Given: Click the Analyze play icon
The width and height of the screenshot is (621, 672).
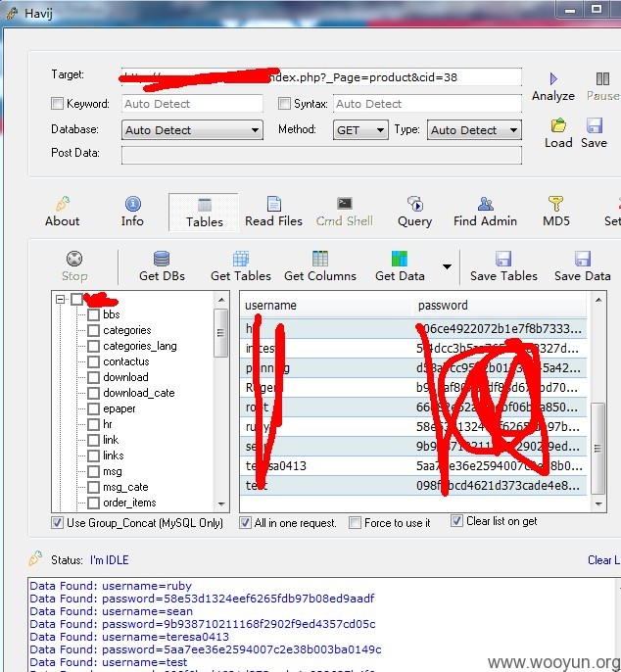Looking at the screenshot, I should coord(553,78).
